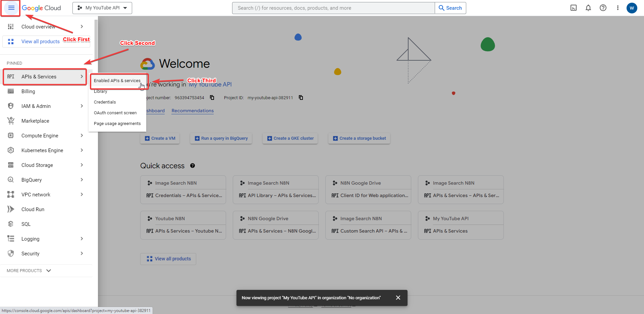This screenshot has height=314, width=644.
Task: Open the Recommendations tab
Action: pyautogui.click(x=193, y=111)
